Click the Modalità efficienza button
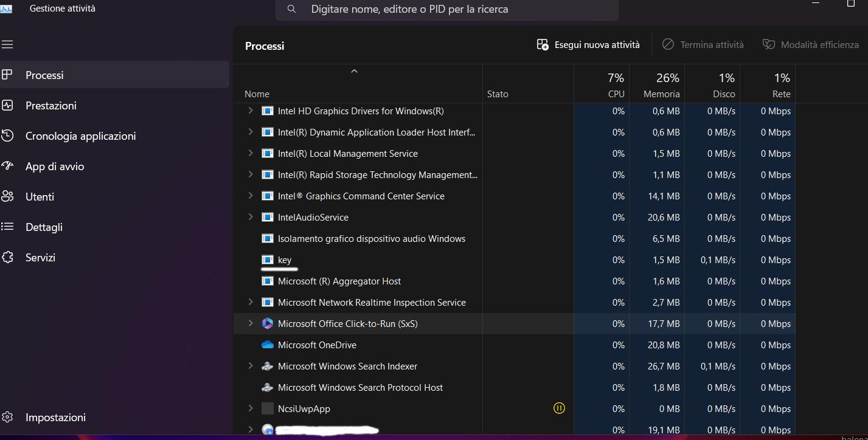868x440 pixels. 810,45
